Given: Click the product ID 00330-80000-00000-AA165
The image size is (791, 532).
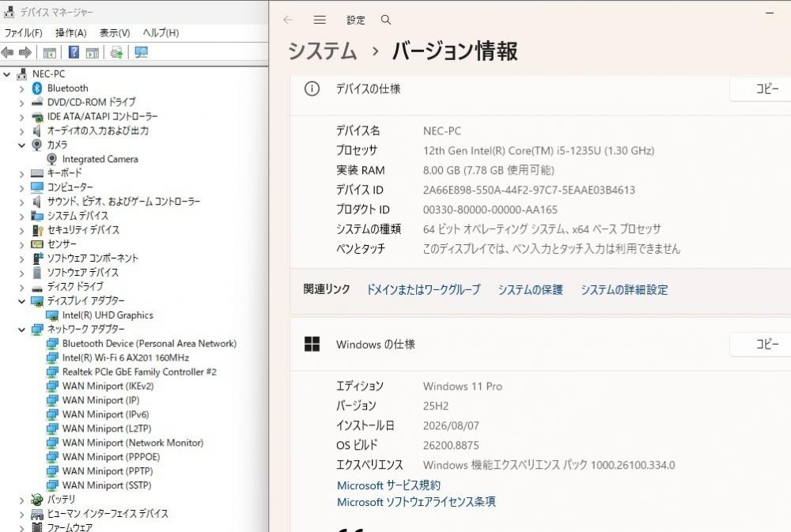Looking at the screenshot, I should tap(490, 209).
